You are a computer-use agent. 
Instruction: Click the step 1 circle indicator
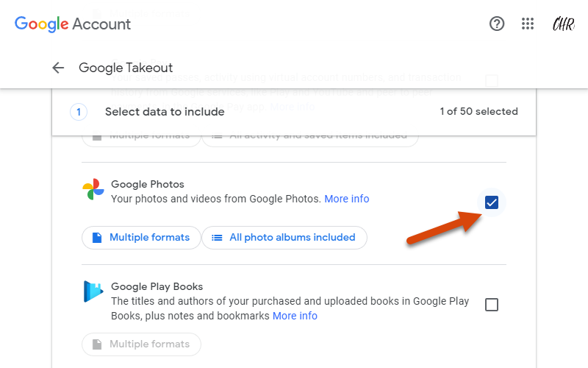click(79, 112)
